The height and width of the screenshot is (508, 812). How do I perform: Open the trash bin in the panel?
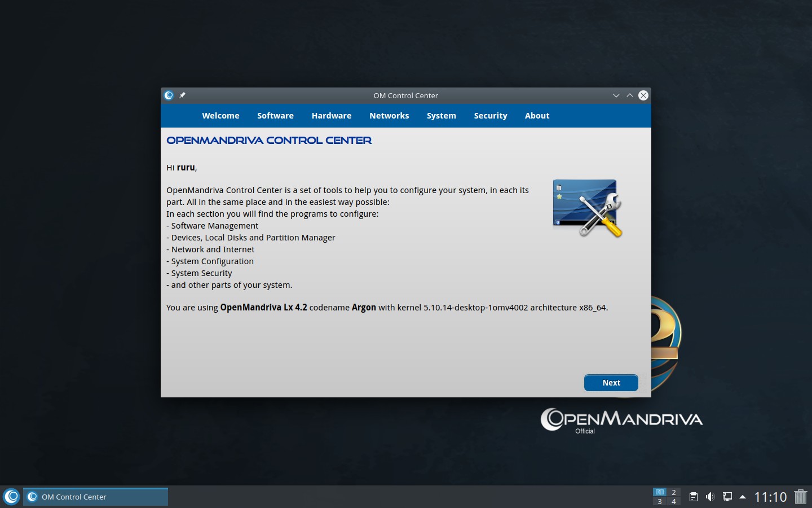[x=800, y=497]
